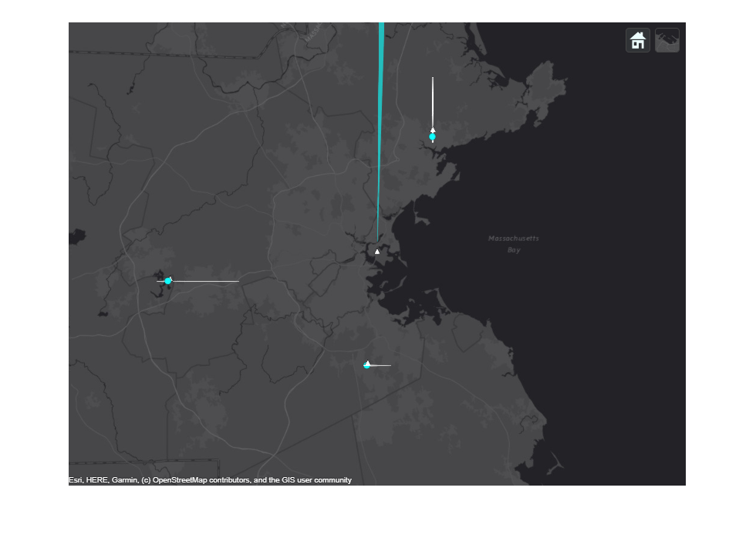The image size is (756, 535).
Task: Click the Esri, HERE, Garmin attribution text
Action: click(x=210, y=480)
